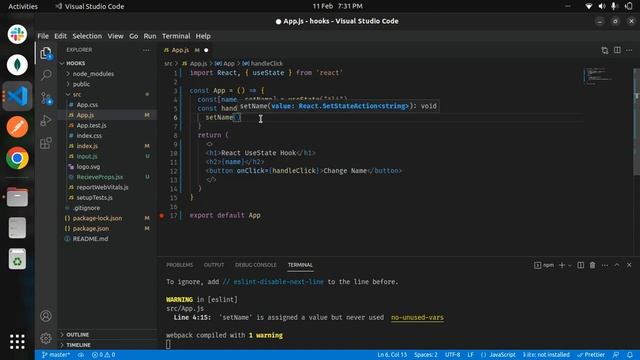Open the Selection menu
This screenshot has width=640, height=360.
(87, 36)
